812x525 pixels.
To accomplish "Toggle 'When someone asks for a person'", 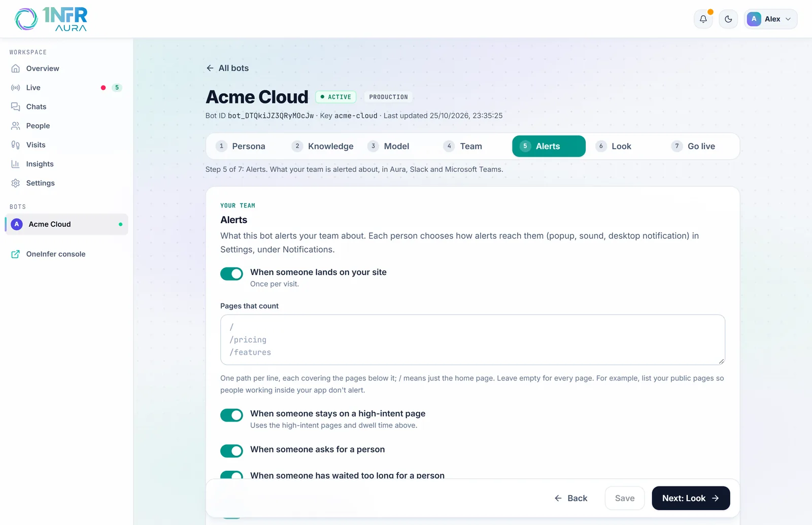I will click(x=231, y=451).
